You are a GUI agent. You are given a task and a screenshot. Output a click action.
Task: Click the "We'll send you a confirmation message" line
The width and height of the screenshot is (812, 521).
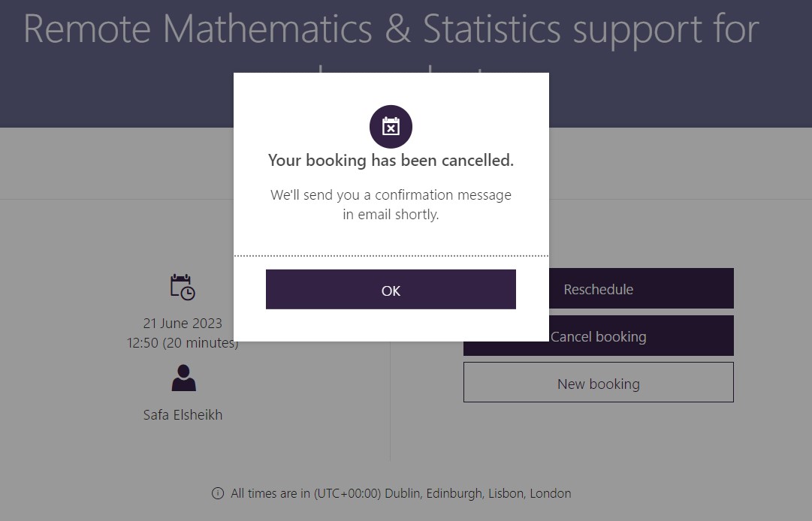(391, 195)
